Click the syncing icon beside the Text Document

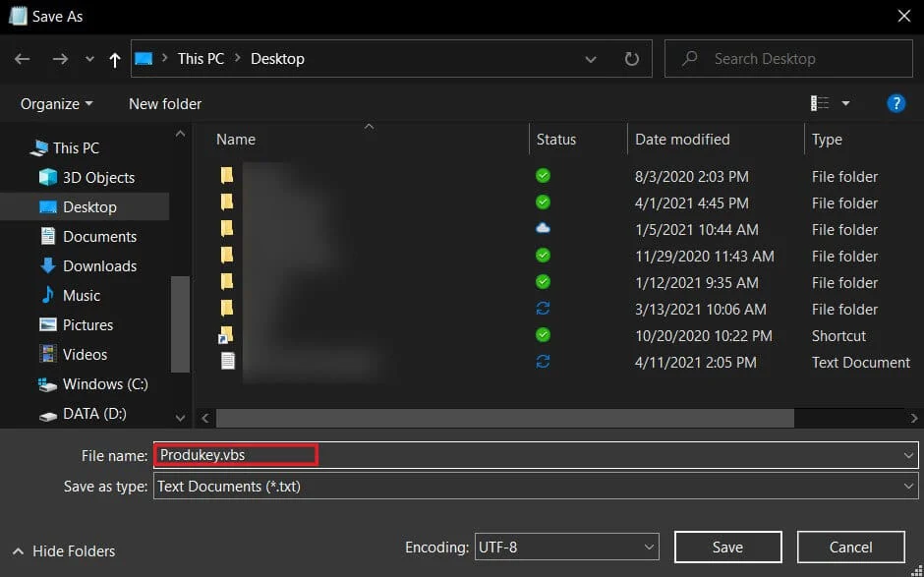542,362
